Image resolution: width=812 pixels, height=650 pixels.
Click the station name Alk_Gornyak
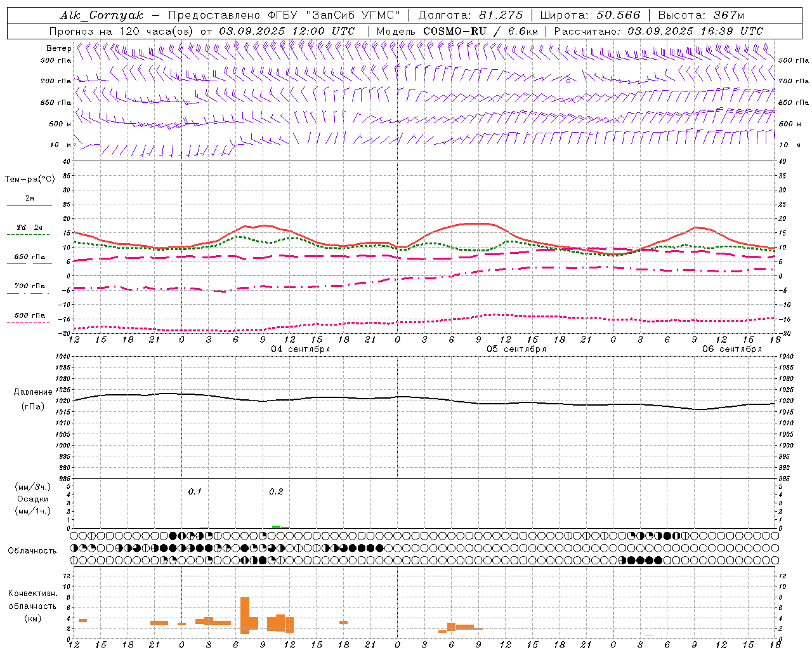pos(101,15)
